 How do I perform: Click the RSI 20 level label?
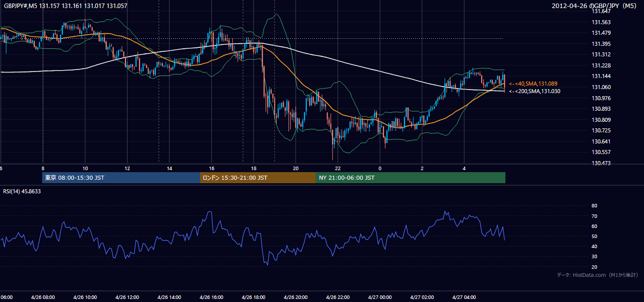pyautogui.click(x=594, y=267)
